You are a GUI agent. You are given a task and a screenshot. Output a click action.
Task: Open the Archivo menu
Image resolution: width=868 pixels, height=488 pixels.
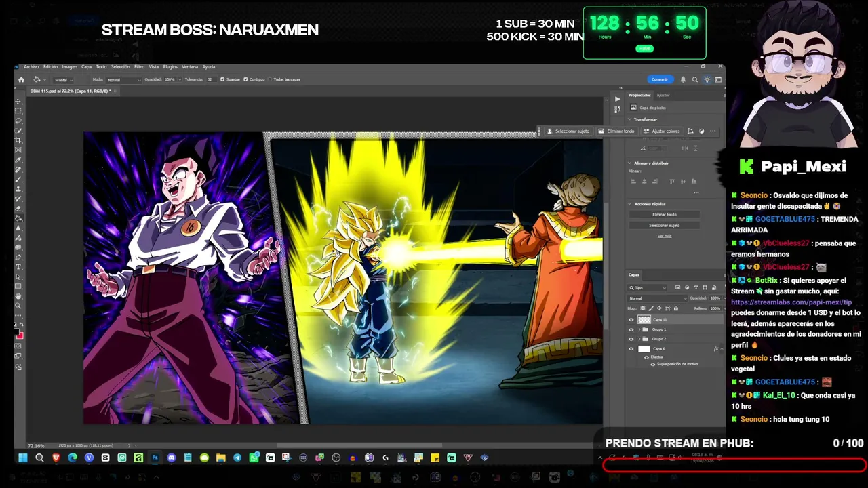[31, 67]
